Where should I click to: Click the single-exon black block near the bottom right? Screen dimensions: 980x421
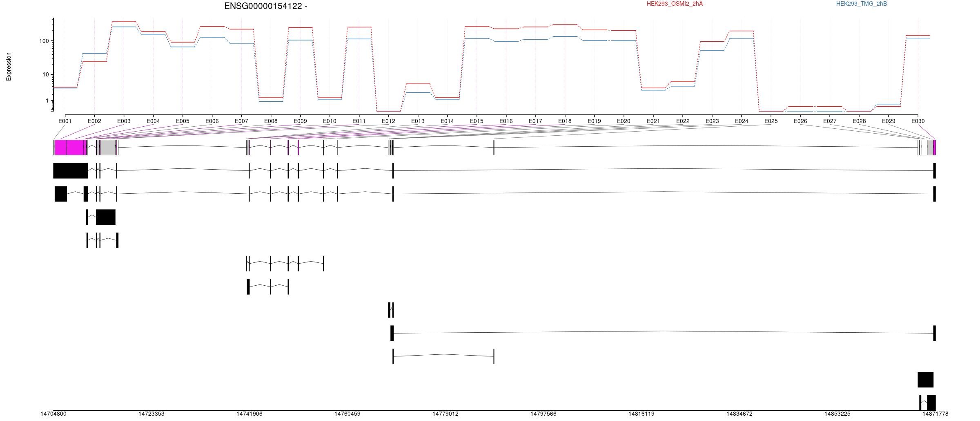pos(926,380)
